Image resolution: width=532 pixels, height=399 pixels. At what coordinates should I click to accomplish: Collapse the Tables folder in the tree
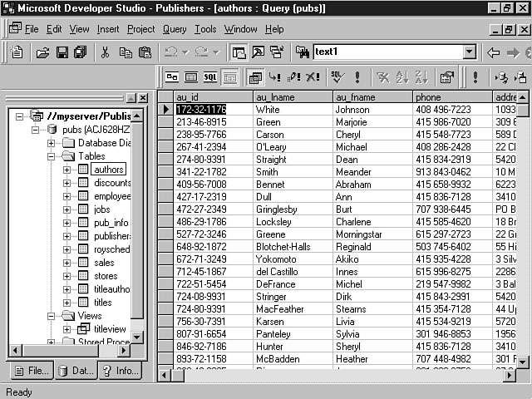coord(52,155)
